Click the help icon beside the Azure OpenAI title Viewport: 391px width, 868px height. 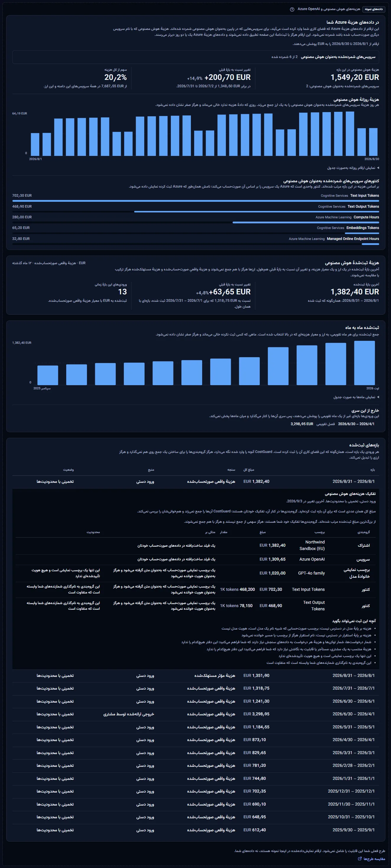(x=292, y=9)
